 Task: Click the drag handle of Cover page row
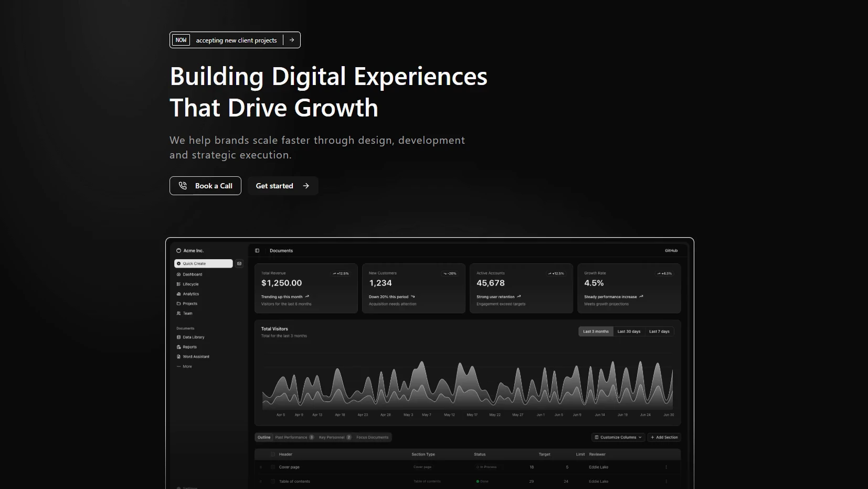point(261,467)
